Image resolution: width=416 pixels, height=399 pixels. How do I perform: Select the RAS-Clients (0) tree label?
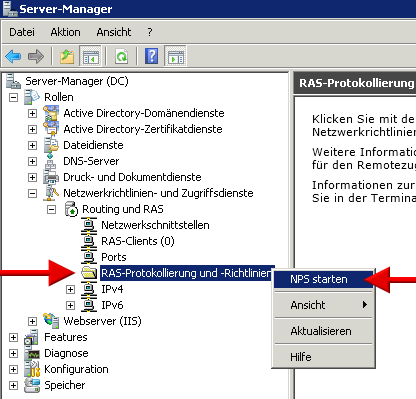click(x=138, y=241)
